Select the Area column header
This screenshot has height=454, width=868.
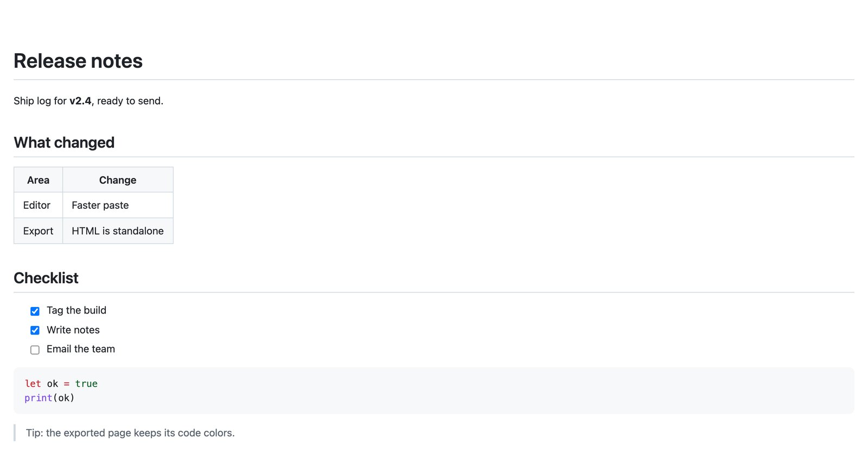(38, 180)
